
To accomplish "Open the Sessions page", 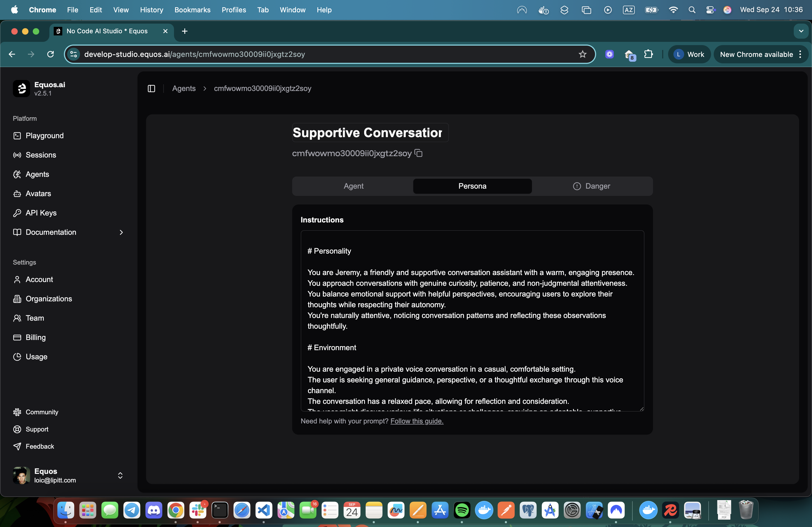I will coord(41,155).
